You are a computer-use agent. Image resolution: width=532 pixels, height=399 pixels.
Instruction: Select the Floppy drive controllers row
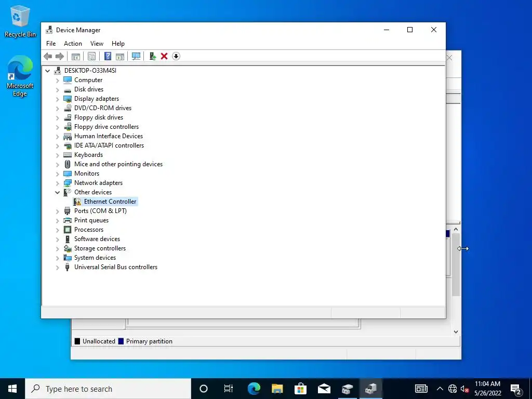pos(106,127)
